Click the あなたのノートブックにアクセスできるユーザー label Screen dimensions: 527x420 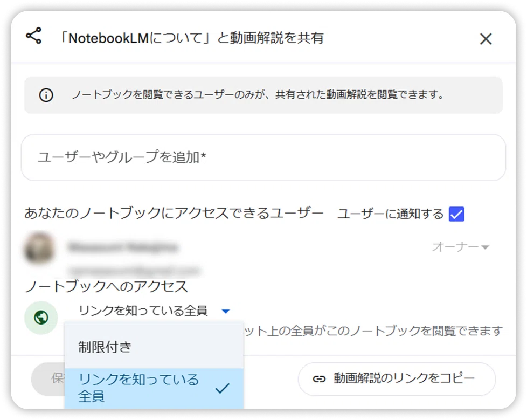pyautogui.click(x=174, y=213)
